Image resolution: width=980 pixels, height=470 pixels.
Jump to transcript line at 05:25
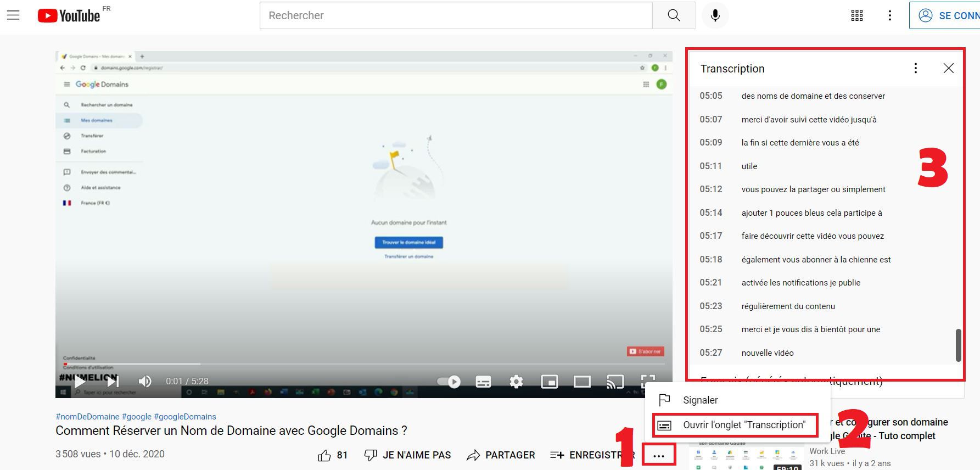coord(822,329)
